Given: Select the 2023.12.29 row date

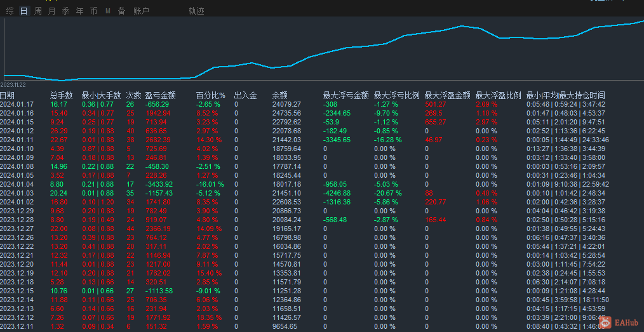Looking at the screenshot, I should [17, 211].
